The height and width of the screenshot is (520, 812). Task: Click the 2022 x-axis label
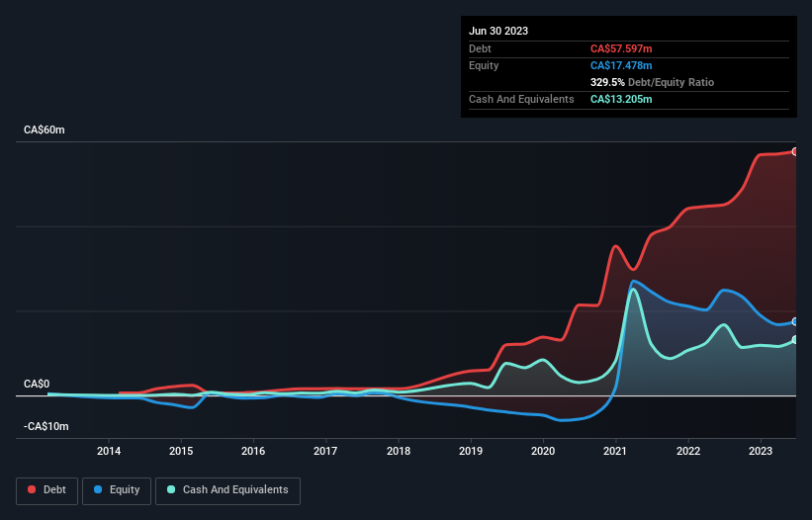pyautogui.click(x=688, y=451)
